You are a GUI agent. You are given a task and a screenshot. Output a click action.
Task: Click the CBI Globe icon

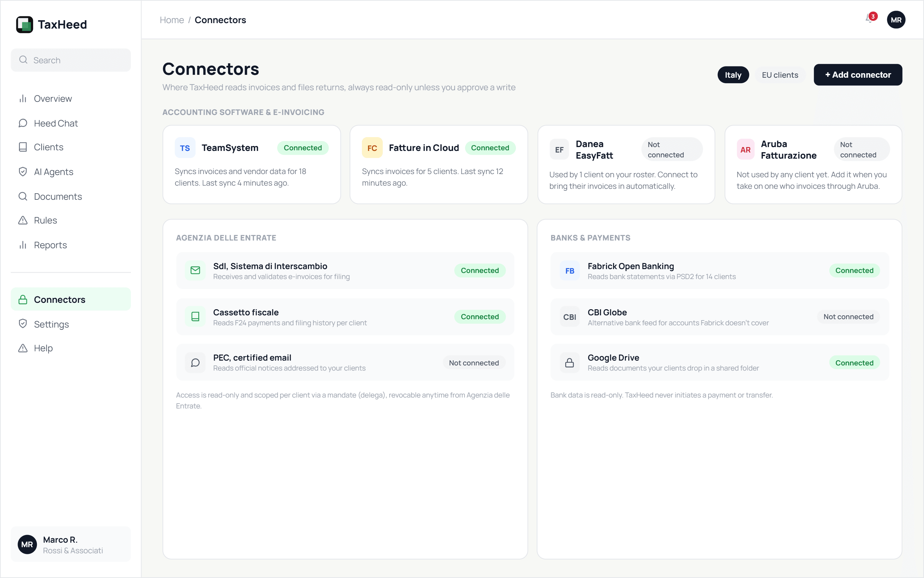(x=570, y=317)
